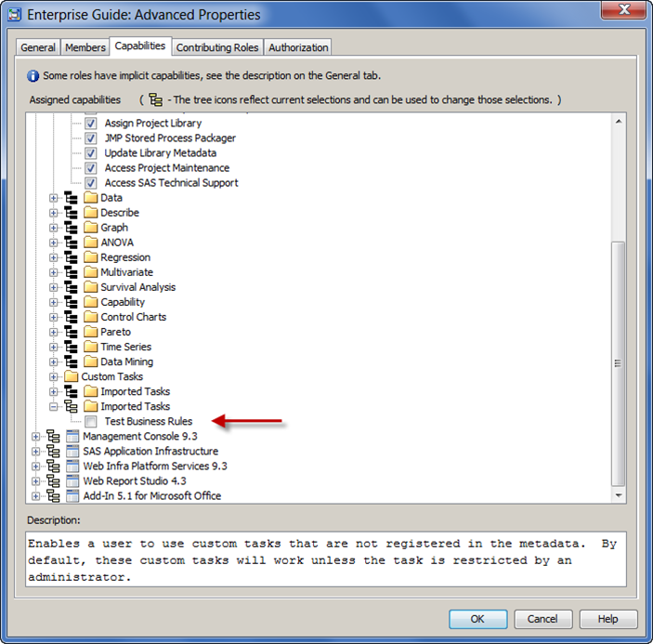
Task: Click the tree icon beside Time Series
Action: [71, 347]
